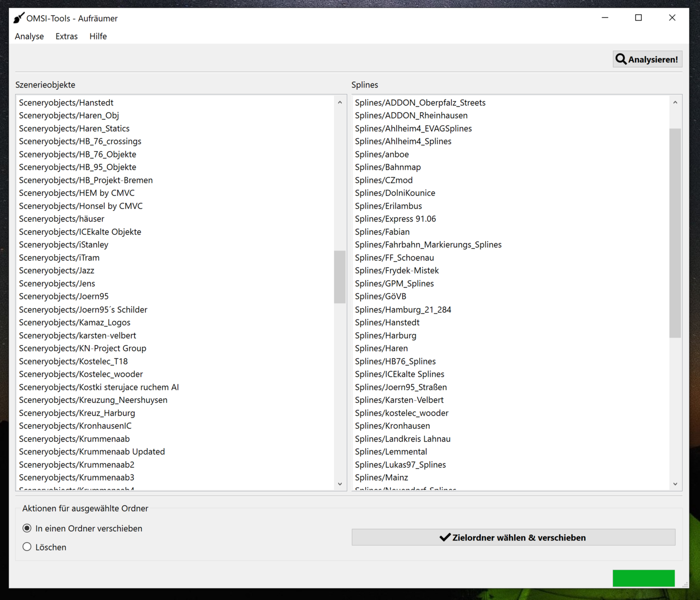Click the Analysieren magnifier button
This screenshot has height=600, width=700.
pyautogui.click(x=647, y=59)
